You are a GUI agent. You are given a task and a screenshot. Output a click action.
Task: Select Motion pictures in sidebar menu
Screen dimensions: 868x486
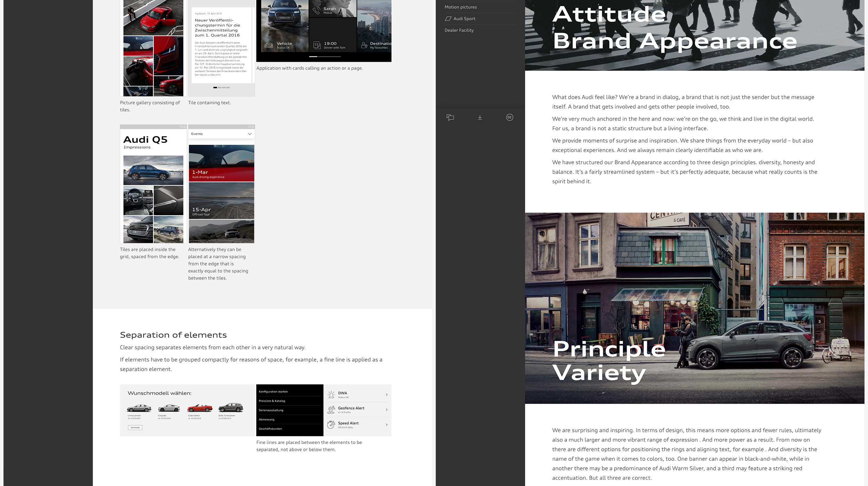[x=461, y=7]
